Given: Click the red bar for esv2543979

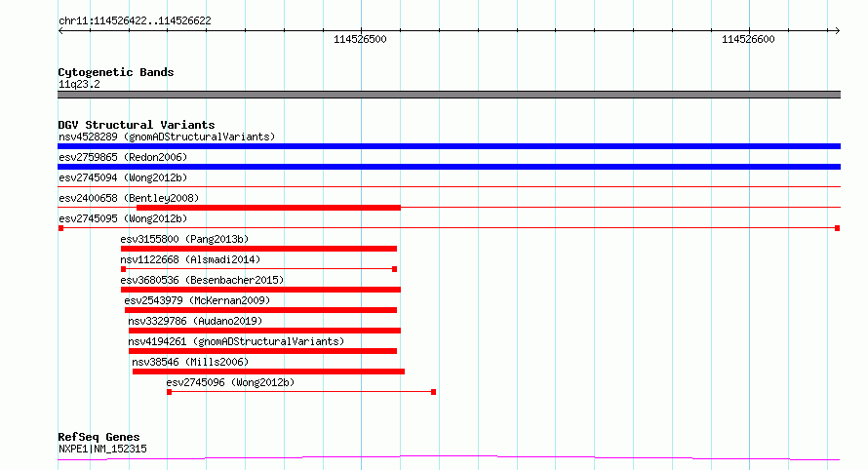Looking at the screenshot, I should (x=260, y=310).
